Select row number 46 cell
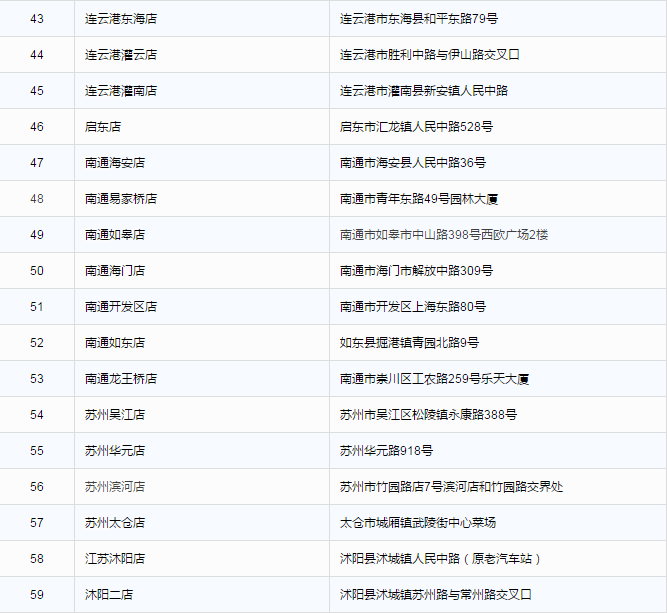 tap(37, 127)
